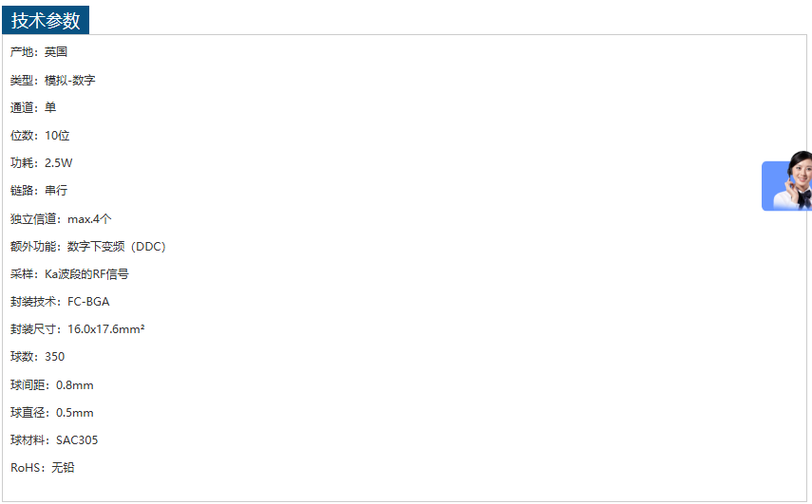Select the 位数：10位 specification row

40,136
